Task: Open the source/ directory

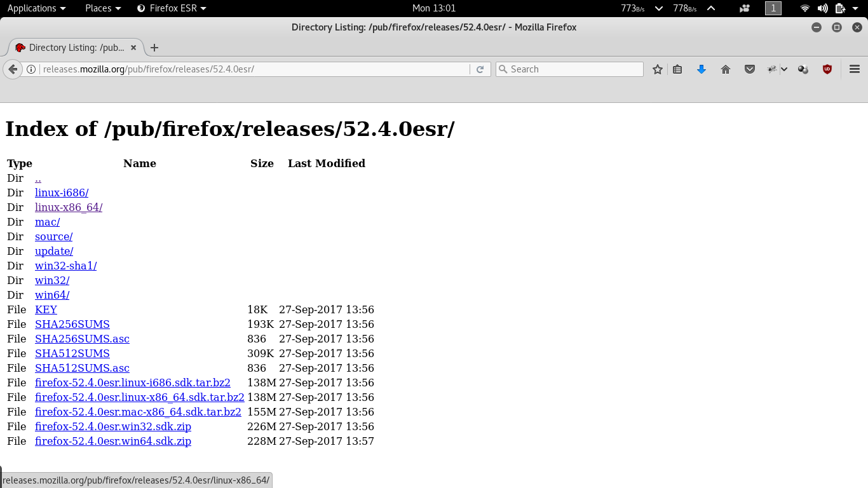Action: tap(54, 236)
